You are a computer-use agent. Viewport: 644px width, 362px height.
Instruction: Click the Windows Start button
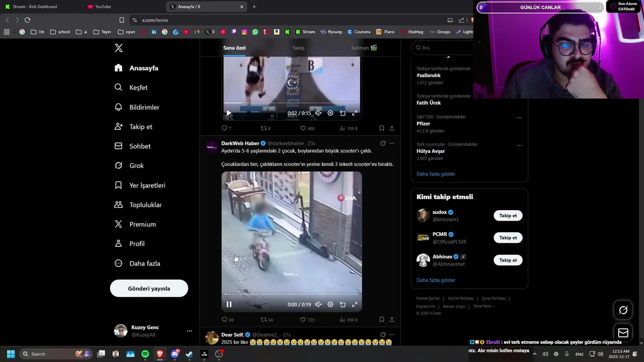(x=11, y=354)
